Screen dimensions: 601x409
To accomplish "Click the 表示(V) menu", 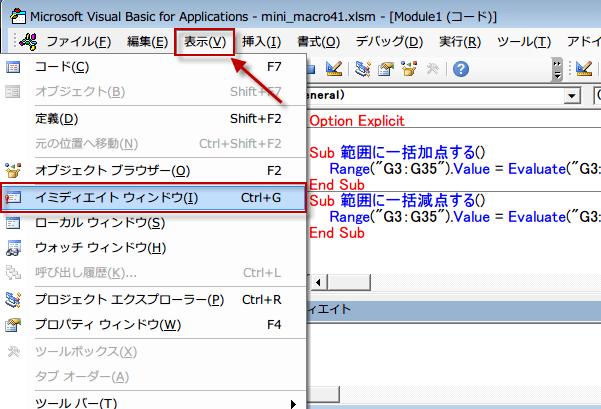I will 205,41.
